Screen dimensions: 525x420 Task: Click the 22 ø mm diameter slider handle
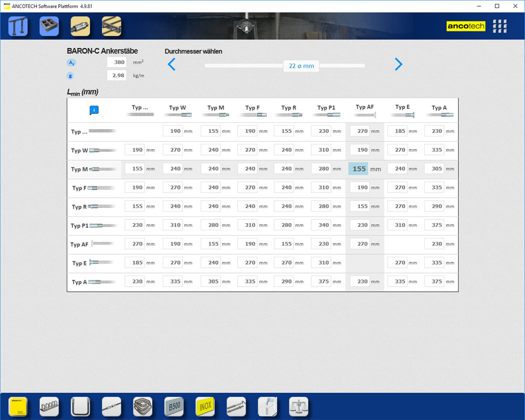(301, 66)
